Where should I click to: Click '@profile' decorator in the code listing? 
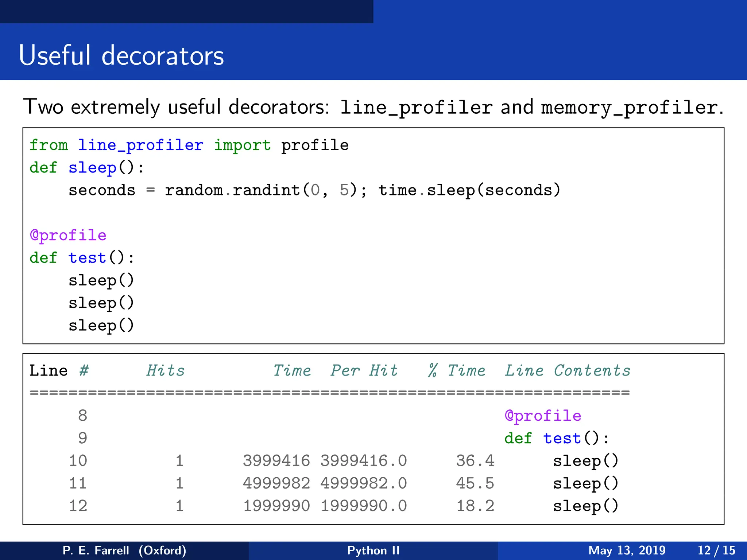(68, 236)
